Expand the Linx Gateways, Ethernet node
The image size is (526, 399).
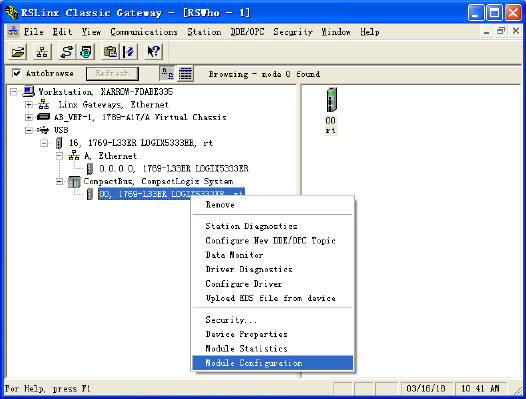29,105
